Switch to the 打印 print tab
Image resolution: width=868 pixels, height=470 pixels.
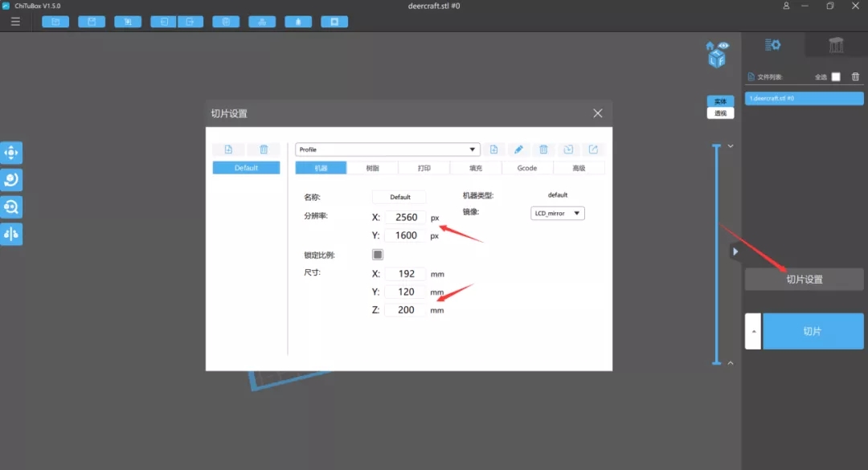[424, 168]
